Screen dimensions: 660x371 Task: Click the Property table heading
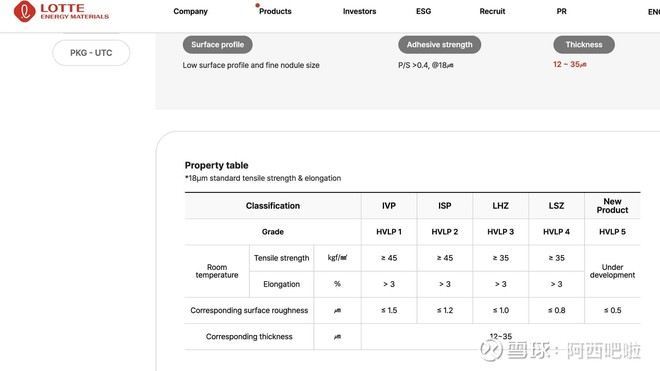click(216, 165)
